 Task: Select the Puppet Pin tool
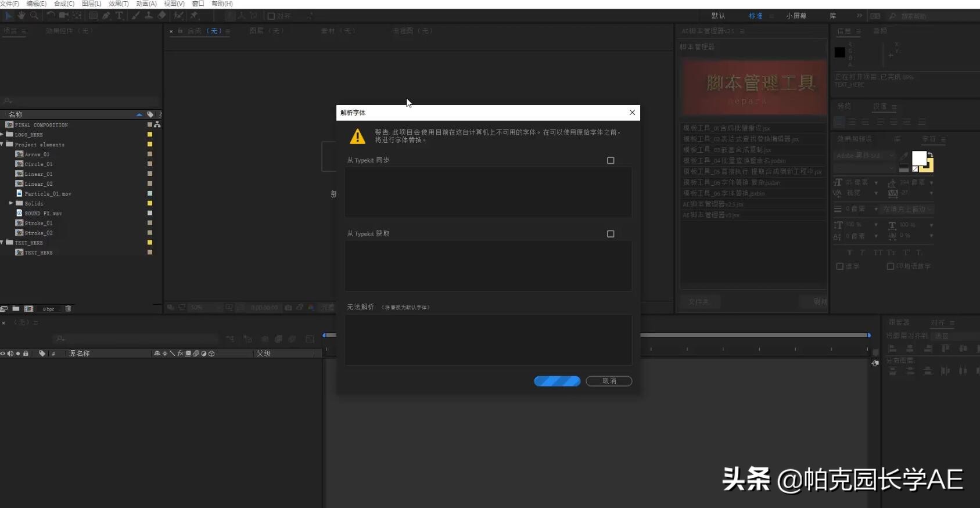point(195,16)
